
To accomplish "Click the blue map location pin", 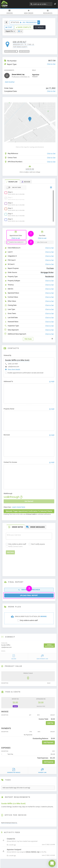I will pos(30,119).
